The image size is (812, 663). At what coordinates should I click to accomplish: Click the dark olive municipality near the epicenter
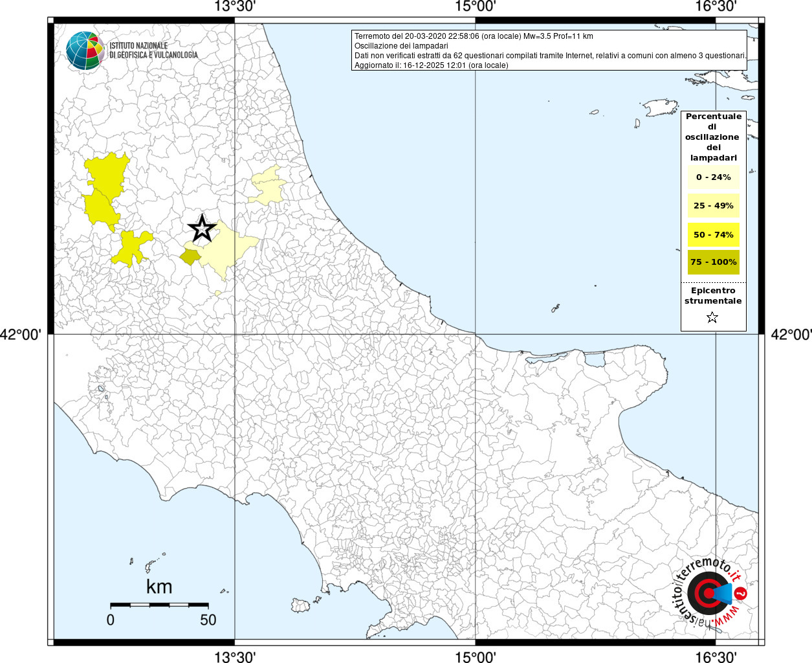[190, 257]
